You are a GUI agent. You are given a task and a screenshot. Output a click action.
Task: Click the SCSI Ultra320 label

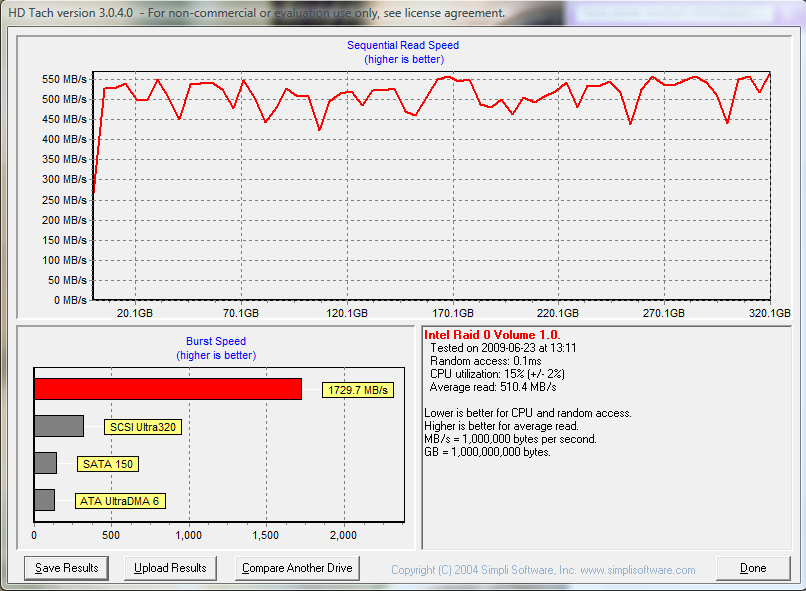pyautogui.click(x=142, y=427)
